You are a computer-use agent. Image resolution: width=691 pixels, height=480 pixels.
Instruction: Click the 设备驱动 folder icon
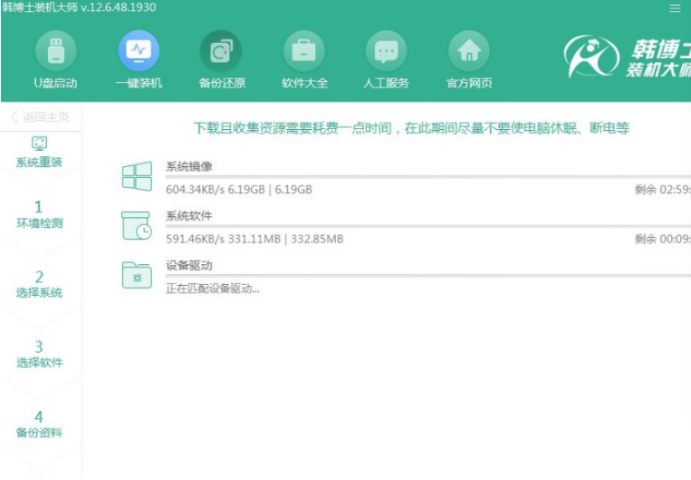tap(136, 274)
